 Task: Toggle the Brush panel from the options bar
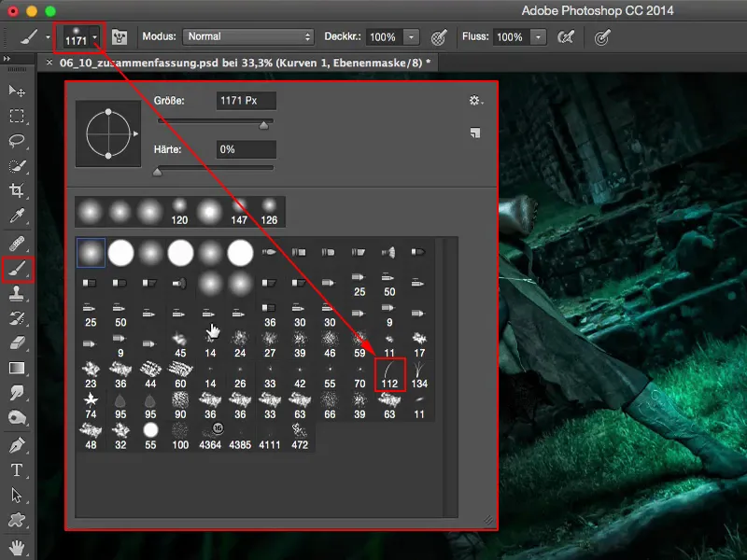point(119,36)
